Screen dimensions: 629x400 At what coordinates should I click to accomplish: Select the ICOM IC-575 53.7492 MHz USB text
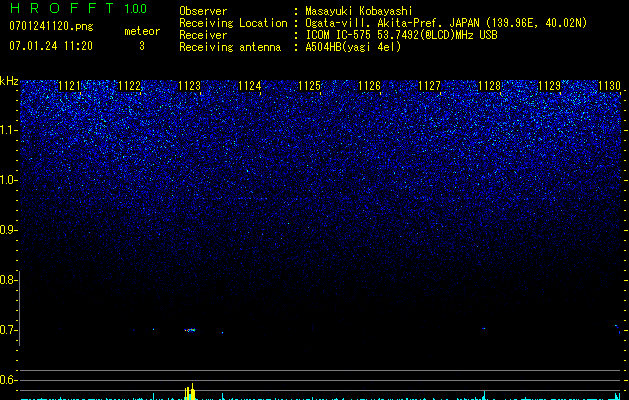[x=401, y=35]
